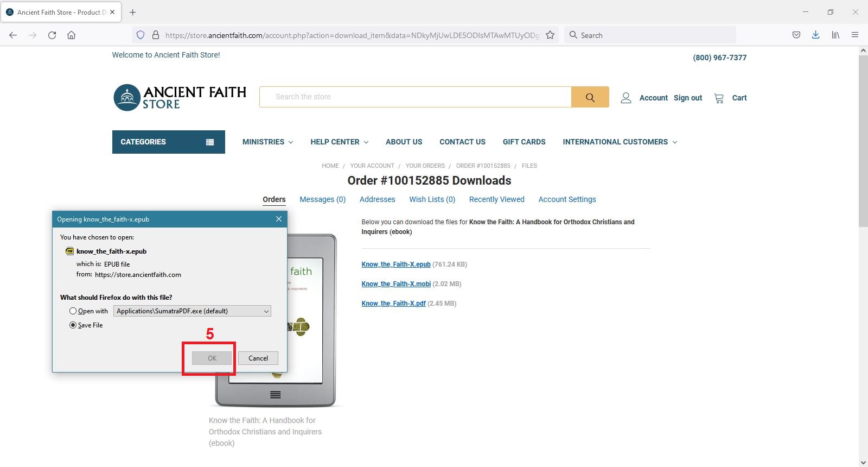The width and height of the screenshot is (868, 467).
Task: Click the Search the store input field
Action: 415,97
